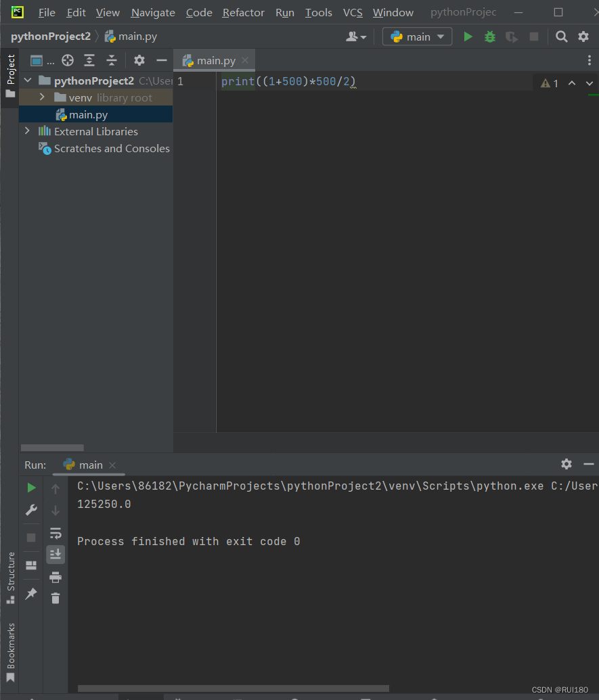Open the Refactor menu
This screenshot has height=700, width=599.
[244, 12]
